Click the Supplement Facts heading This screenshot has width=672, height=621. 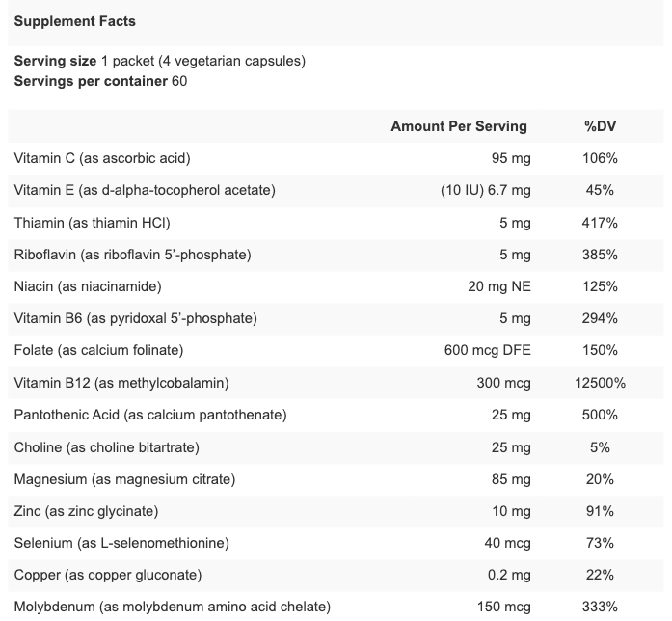point(74,21)
